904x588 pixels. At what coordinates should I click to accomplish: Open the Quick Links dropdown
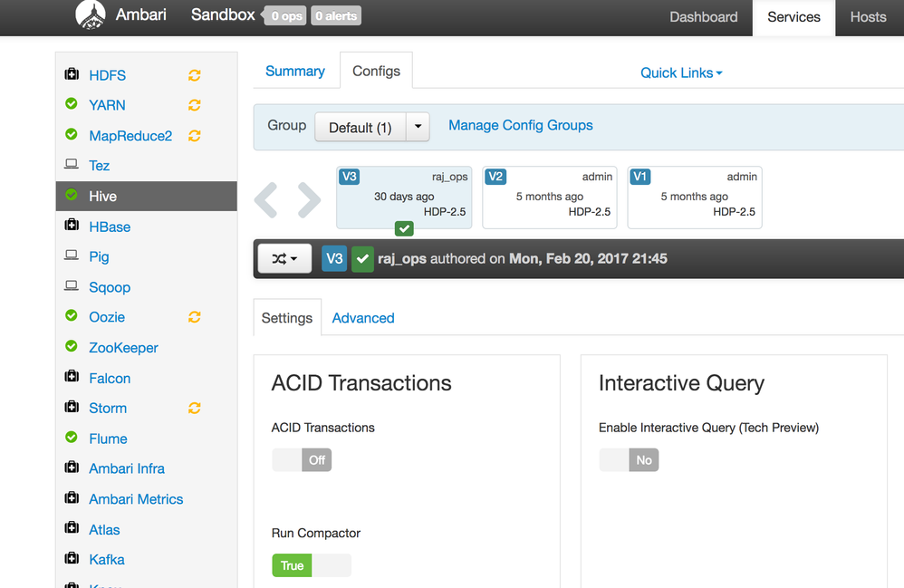[681, 72]
